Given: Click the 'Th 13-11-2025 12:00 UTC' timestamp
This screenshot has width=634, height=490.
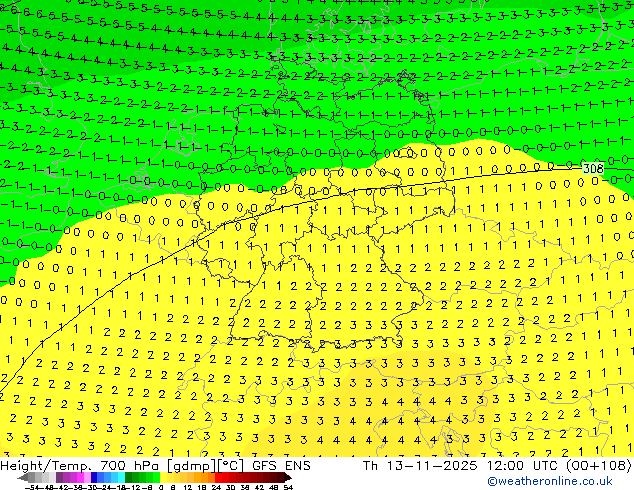Looking at the screenshot, I should click(x=461, y=465).
